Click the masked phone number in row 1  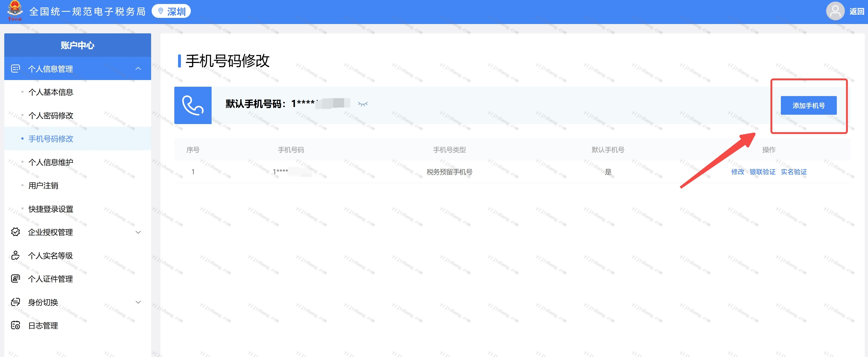(292, 171)
